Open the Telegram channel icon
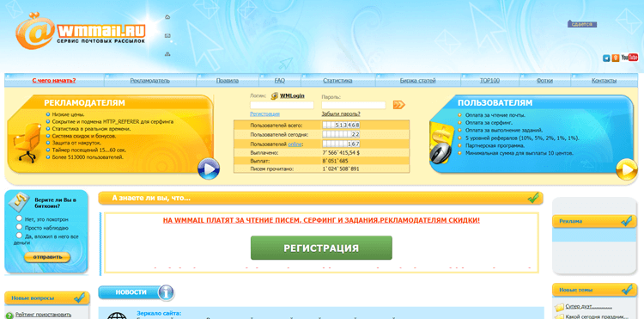 606,58
